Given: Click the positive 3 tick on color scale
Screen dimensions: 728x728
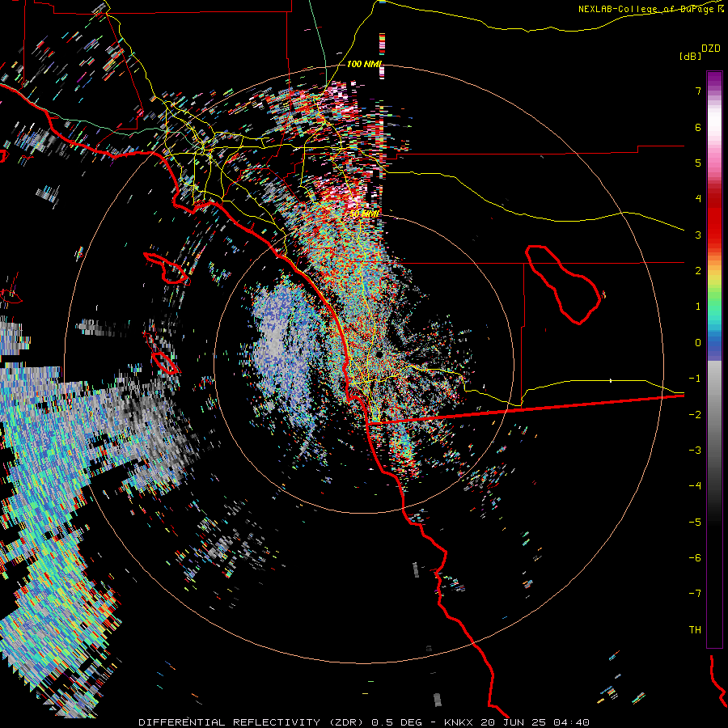Looking at the screenshot, I should (x=698, y=235).
